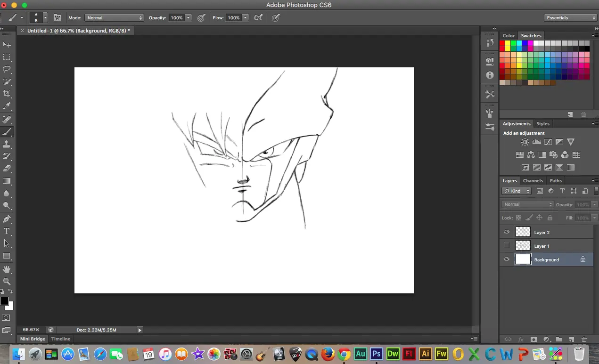This screenshot has height=364, width=599.
Task: Enable airbrush mode button
Action: click(x=258, y=18)
